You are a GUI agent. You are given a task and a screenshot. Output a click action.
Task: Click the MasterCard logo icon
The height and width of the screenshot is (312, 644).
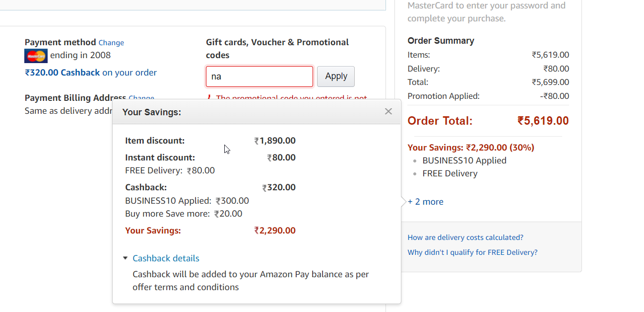(36, 56)
